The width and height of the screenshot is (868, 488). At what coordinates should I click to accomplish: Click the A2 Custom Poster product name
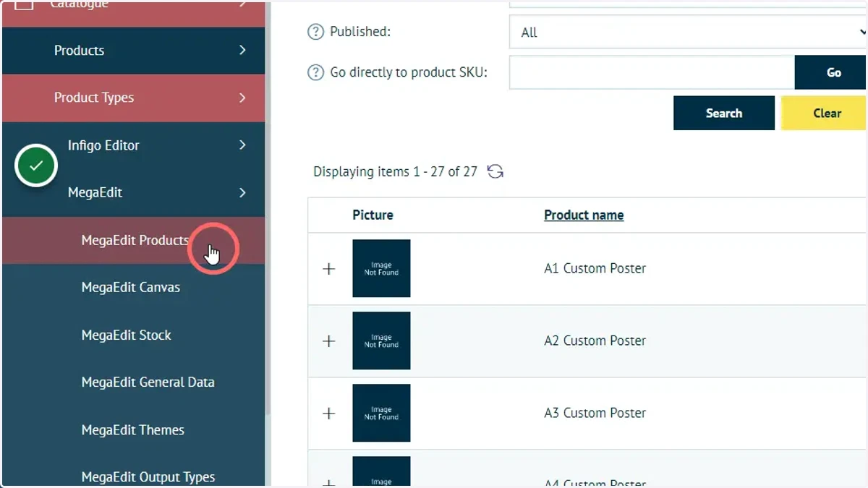click(x=595, y=341)
